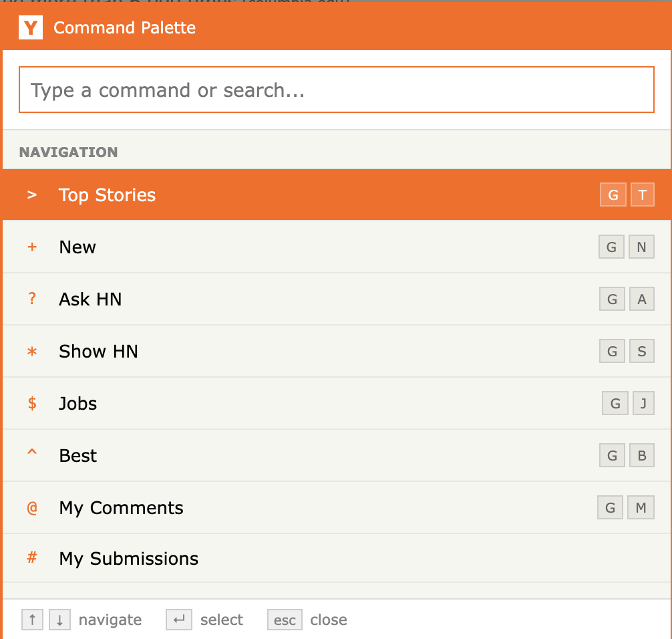
Task: Click the S shortcut key on Show HN row
Action: tap(642, 351)
